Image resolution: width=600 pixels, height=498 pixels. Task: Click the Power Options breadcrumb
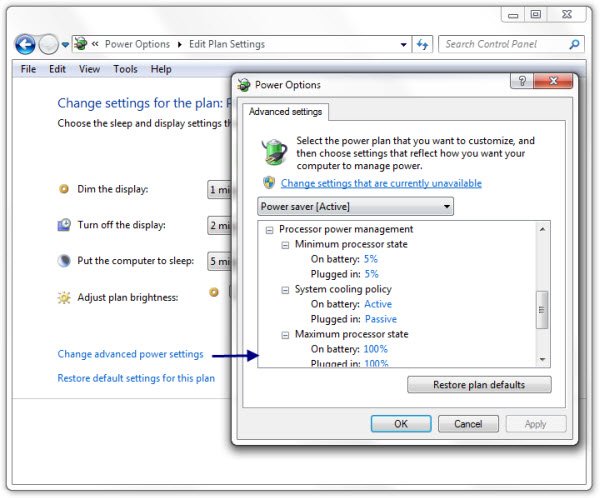(137, 44)
